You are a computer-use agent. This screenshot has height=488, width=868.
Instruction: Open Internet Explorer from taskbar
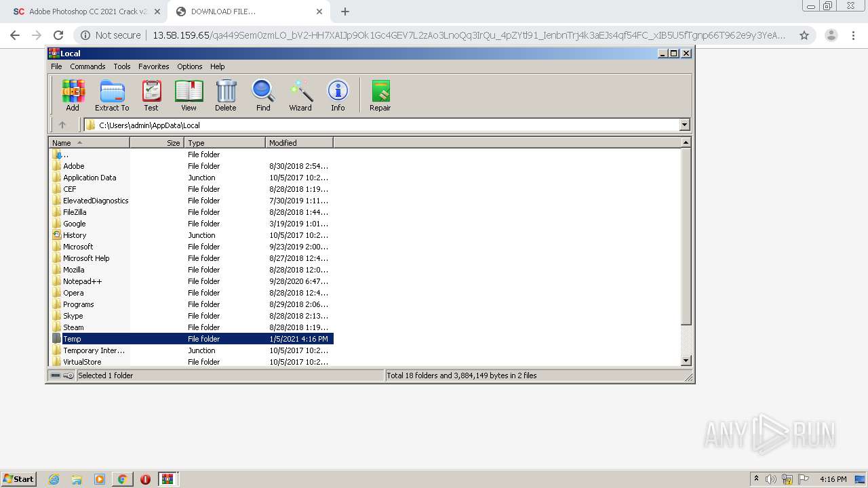[x=54, y=479]
